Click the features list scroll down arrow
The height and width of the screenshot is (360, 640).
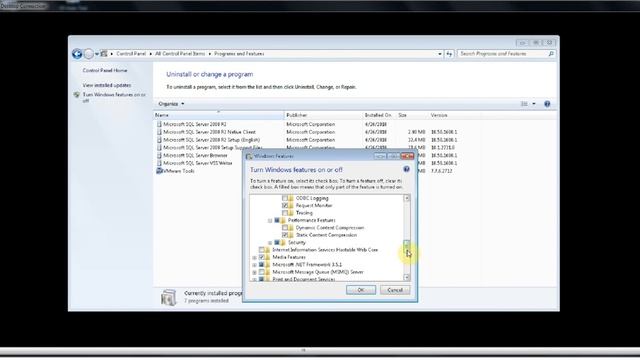(x=407, y=277)
